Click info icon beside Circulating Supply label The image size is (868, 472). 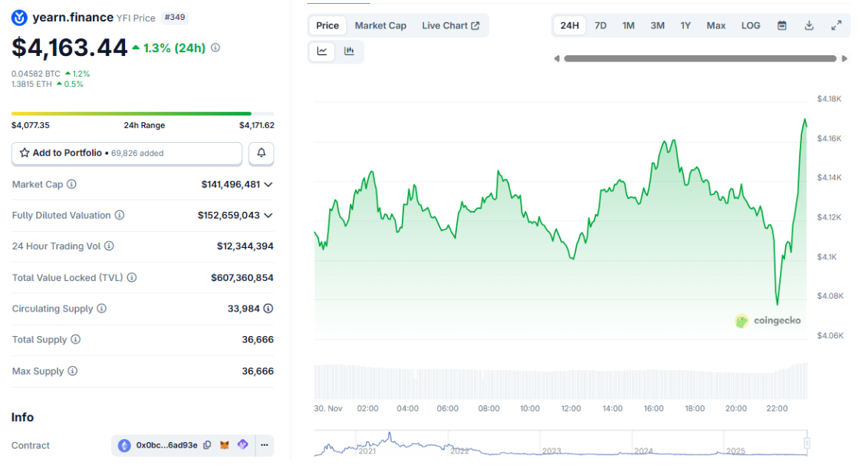click(x=102, y=309)
